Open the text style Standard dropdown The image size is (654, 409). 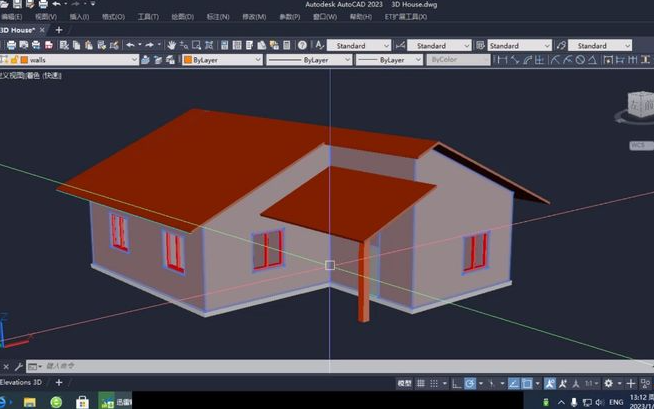pos(387,45)
